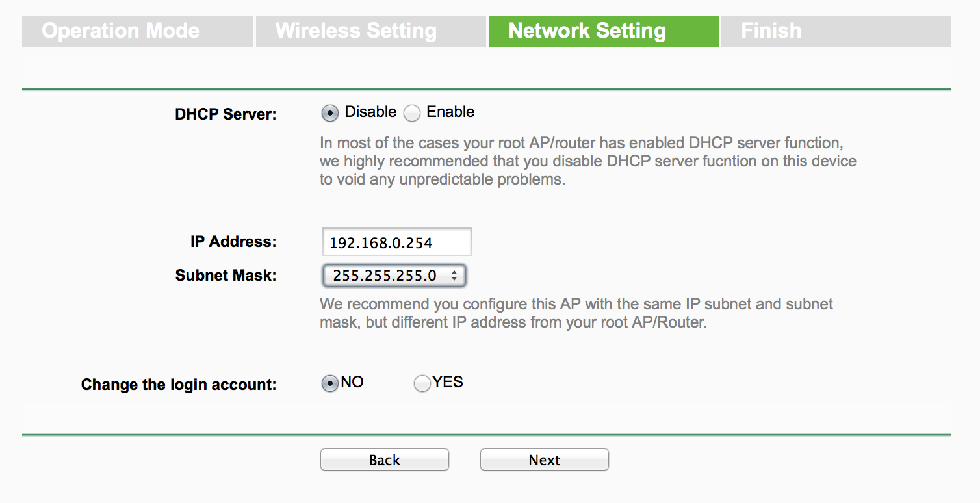Select the DHCP Server Disable radio button
This screenshot has height=503, width=980.
tap(330, 113)
